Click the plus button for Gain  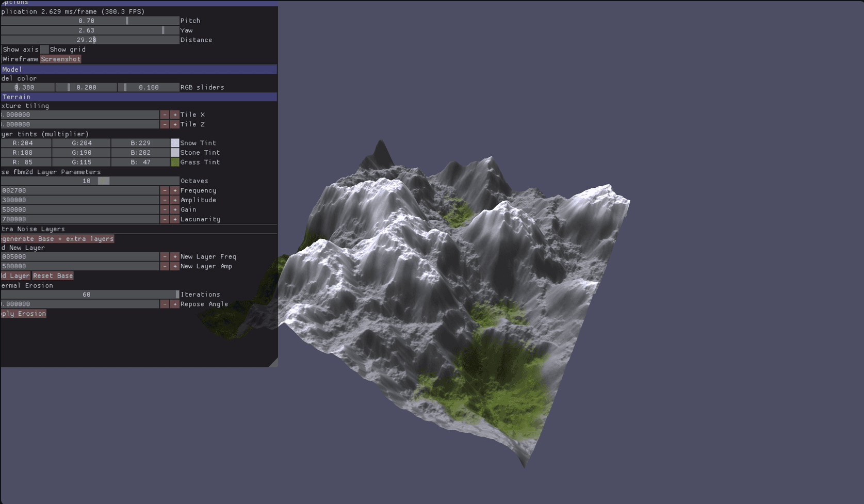175,209
